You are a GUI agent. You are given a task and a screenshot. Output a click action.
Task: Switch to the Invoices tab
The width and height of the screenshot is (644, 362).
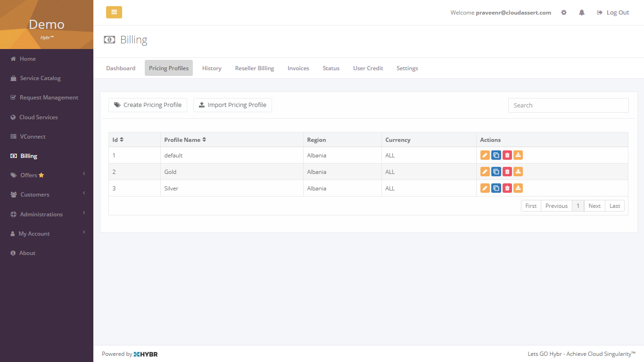[298, 68]
